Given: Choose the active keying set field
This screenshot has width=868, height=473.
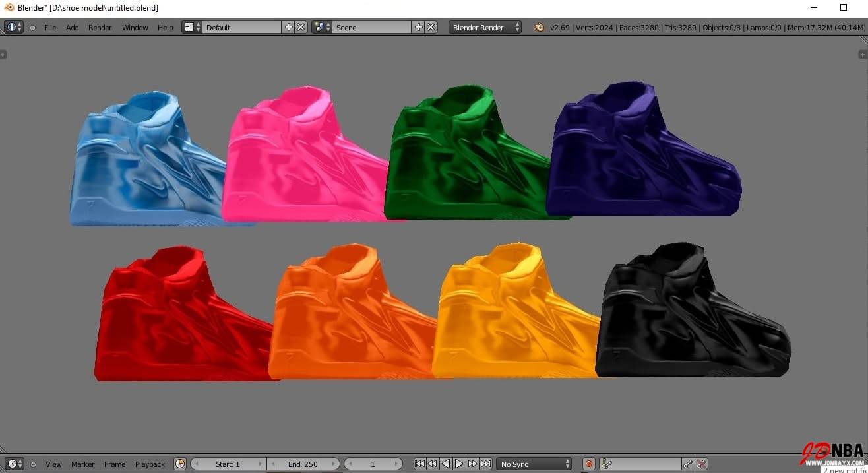Looking at the screenshot, I should click(640, 464).
